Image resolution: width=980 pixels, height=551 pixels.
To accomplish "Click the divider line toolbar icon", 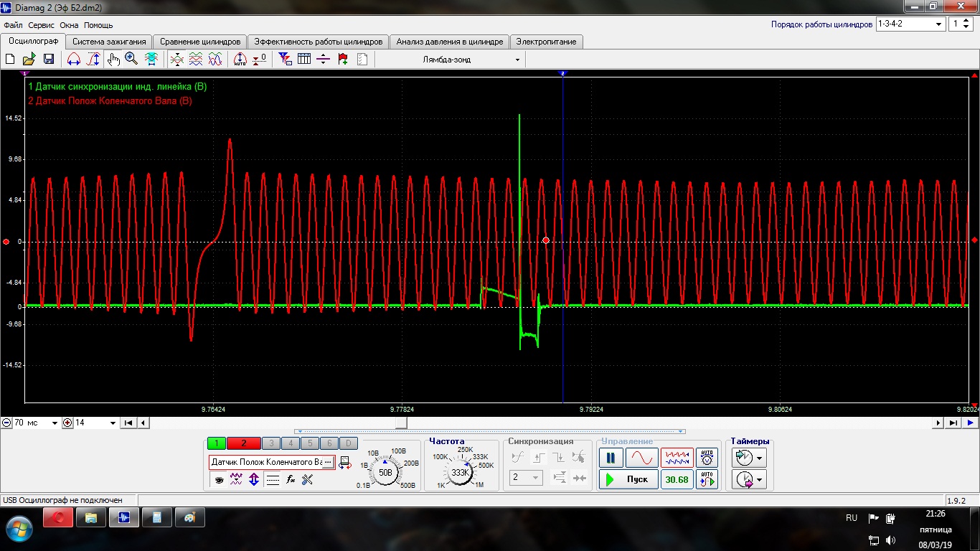I will (x=323, y=59).
